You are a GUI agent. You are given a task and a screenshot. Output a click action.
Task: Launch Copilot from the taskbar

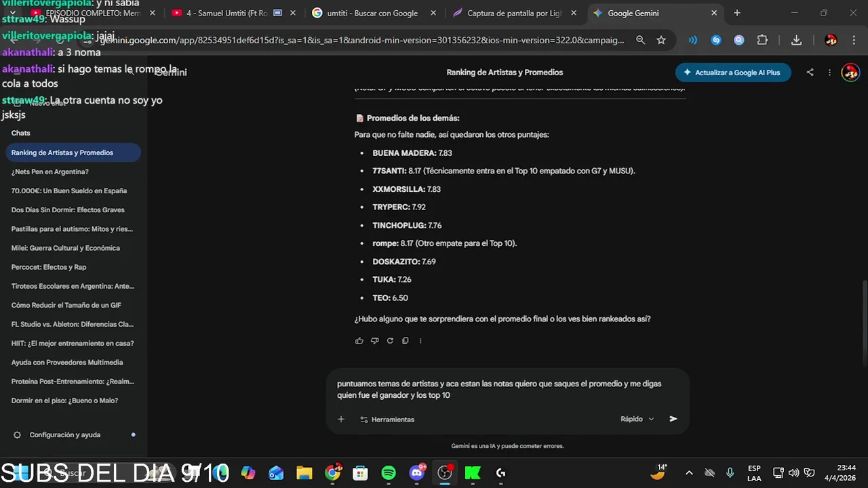[x=248, y=473]
